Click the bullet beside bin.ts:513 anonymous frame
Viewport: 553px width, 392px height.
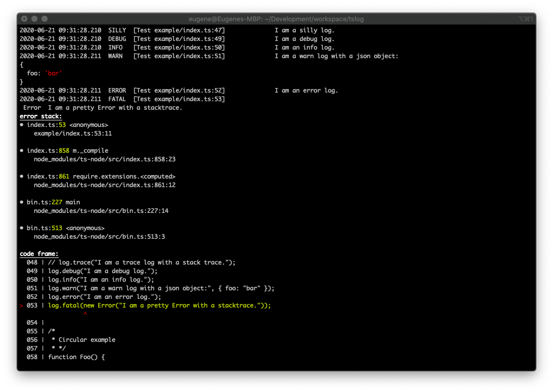(x=21, y=228)
